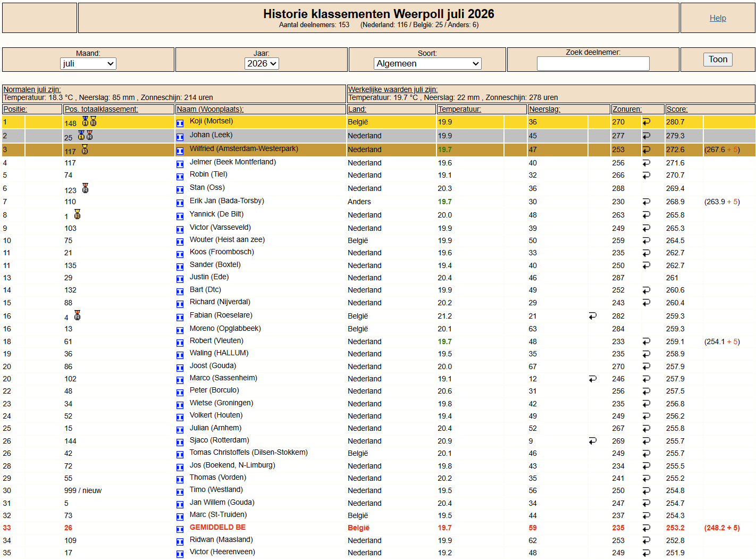Click the blue info icon for Koji (Mortsel)

tap(180, 123)
